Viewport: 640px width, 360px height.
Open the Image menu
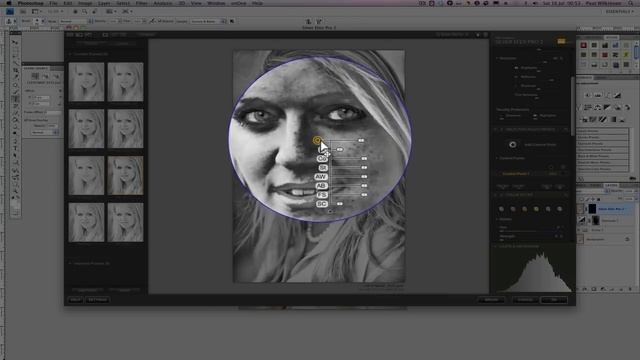tap(85, 3)
